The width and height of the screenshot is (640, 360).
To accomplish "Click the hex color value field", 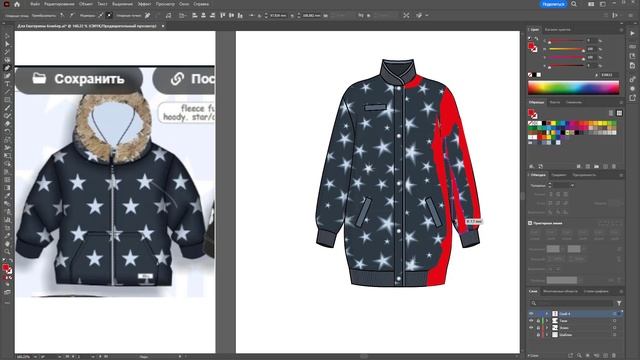I will coord(610,75).
